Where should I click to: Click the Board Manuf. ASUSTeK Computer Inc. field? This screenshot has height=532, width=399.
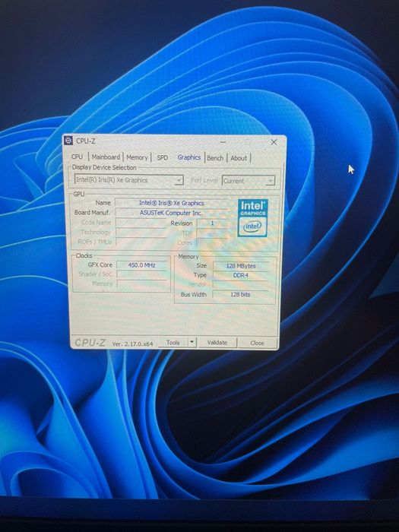click(x=171, y=213)
